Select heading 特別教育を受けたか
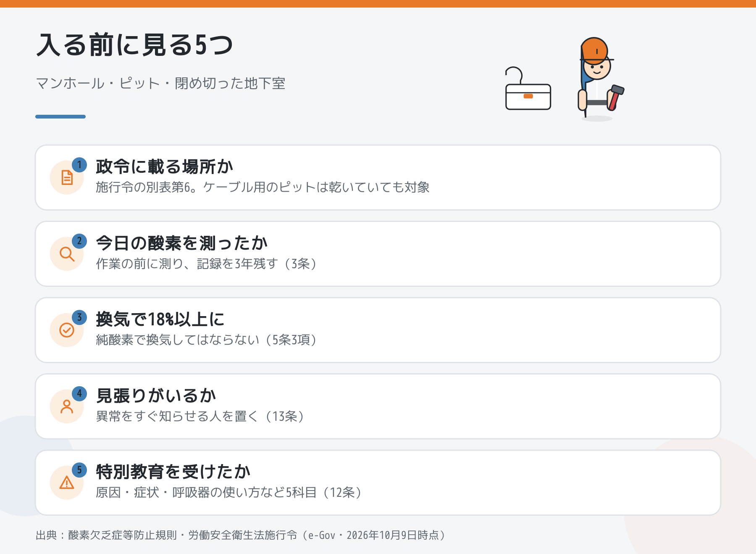The width and height of the screenshot is (756, 554). [x=173, y=472]
